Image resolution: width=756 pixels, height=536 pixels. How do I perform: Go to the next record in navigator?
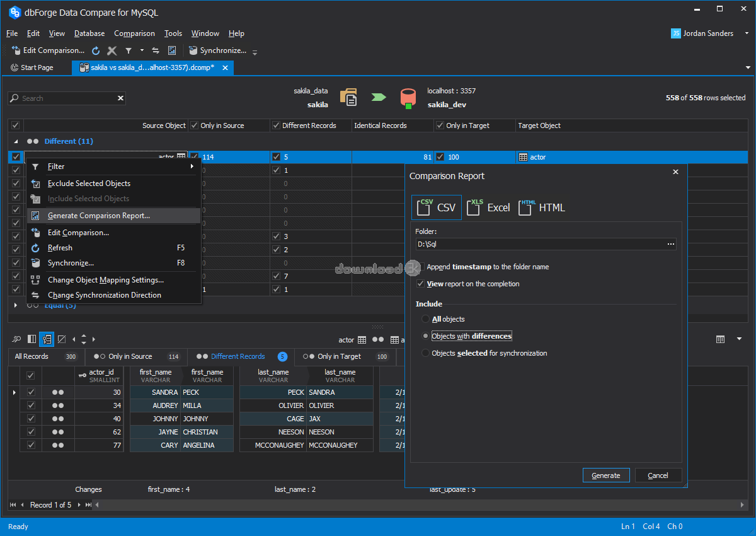tap(78, 505)
